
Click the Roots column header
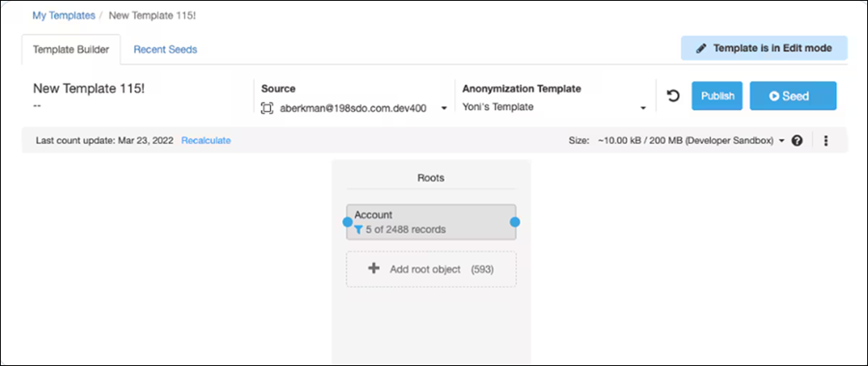431,178
